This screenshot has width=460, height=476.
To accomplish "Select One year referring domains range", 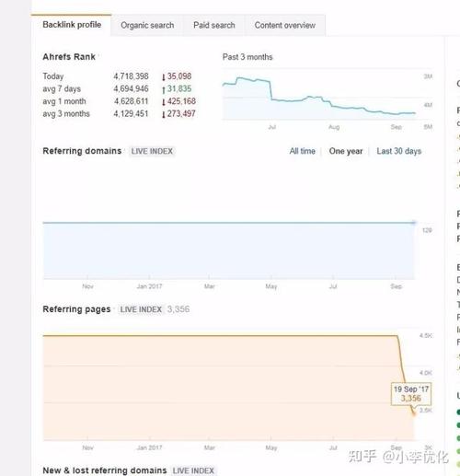I will click(x=346, y=151).
